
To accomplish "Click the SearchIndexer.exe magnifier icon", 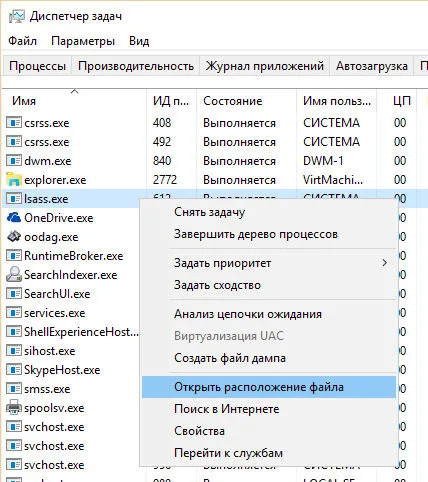I will coord(14,274).
